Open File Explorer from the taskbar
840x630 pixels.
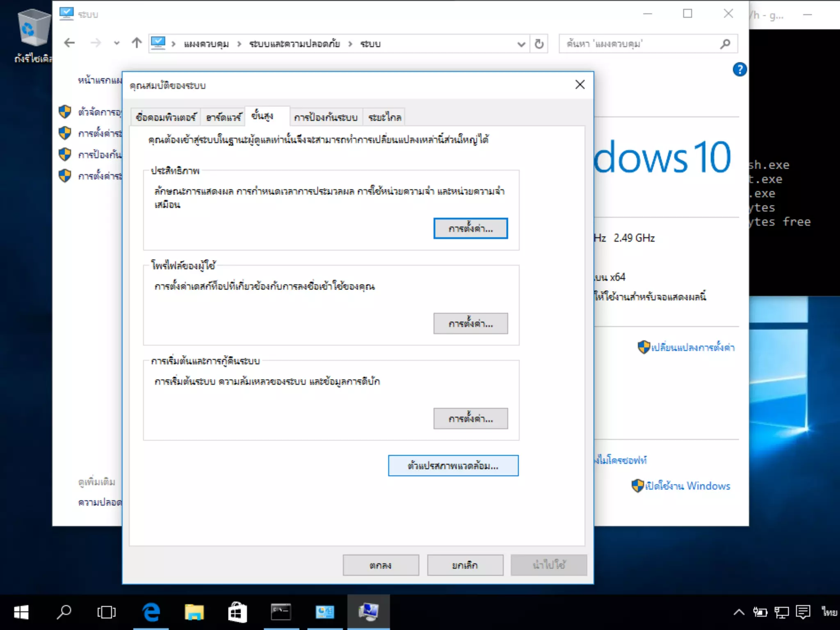click(194, 612)
